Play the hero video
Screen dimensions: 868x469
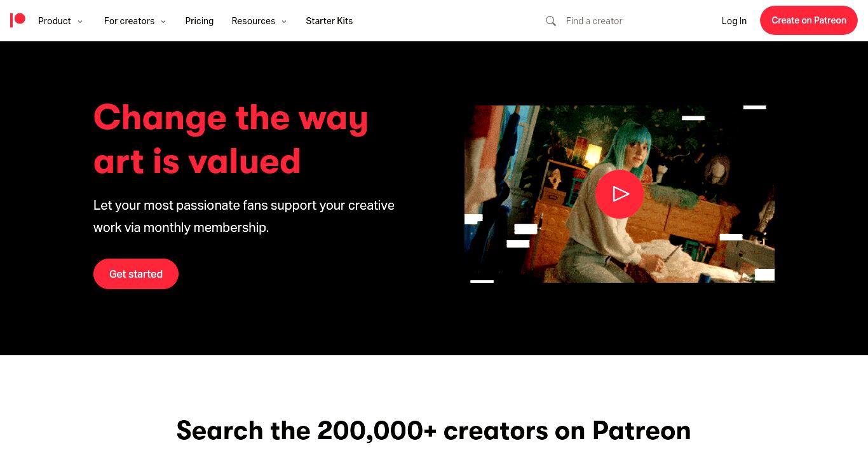pos(620,194)
